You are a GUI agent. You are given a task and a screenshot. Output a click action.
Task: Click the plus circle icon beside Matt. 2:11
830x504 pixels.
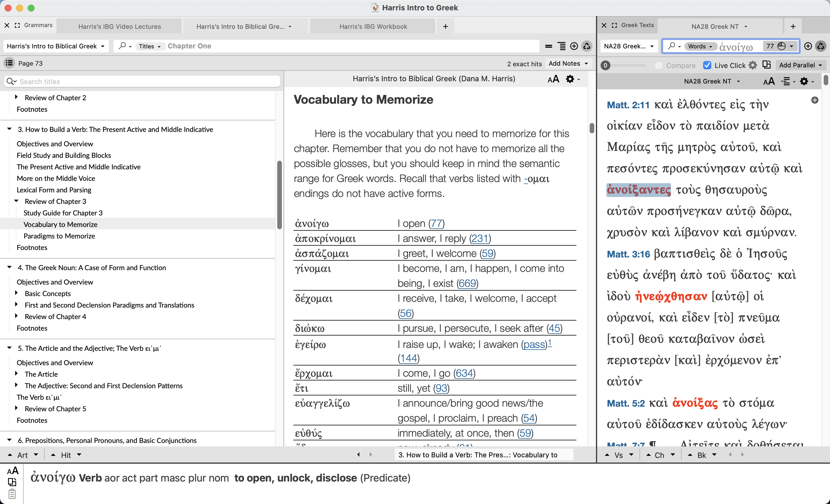[x=814, y=100]
